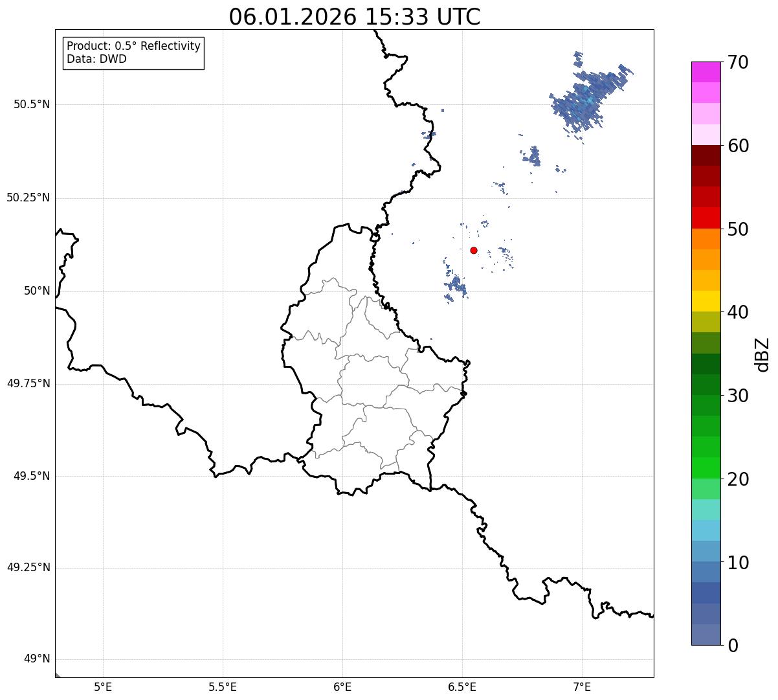Click the "Product: 0.5° Reflectivity" text
The width and height of the screenshot is (778, 700).
tap(133, 47)
